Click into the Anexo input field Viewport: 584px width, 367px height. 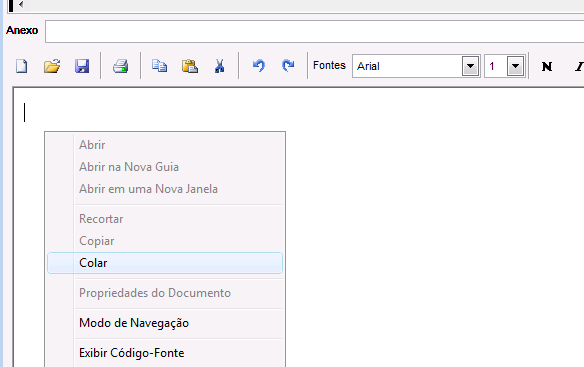point(315,32)
